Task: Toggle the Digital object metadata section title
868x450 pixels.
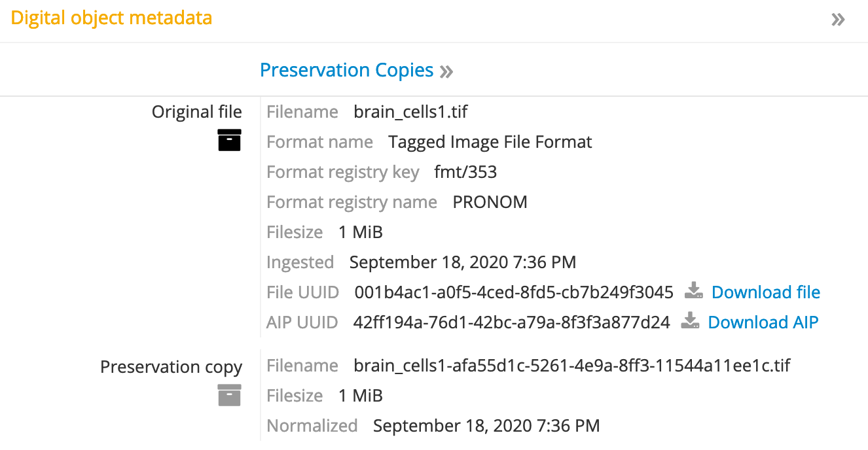Action: pos(111,18)
